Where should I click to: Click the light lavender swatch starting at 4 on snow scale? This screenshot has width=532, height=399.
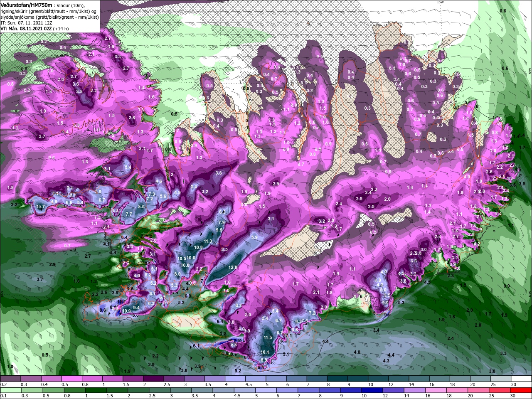click(x=235, y=379)
